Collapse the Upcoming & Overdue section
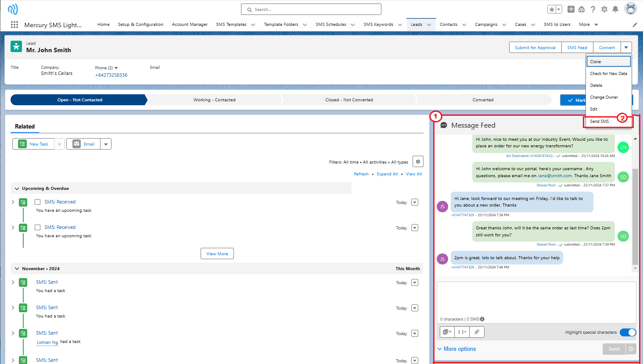643x364 pixels. [x=17, y=189]
